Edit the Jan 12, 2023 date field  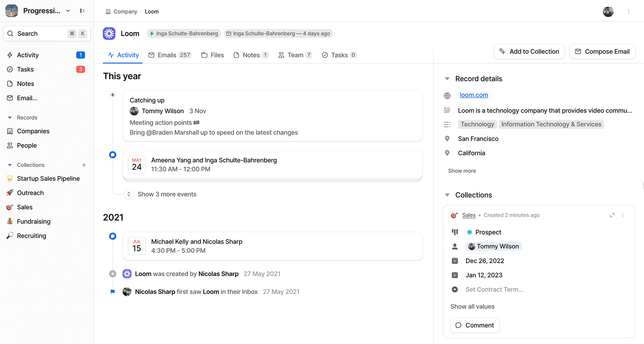click(484, 275)
